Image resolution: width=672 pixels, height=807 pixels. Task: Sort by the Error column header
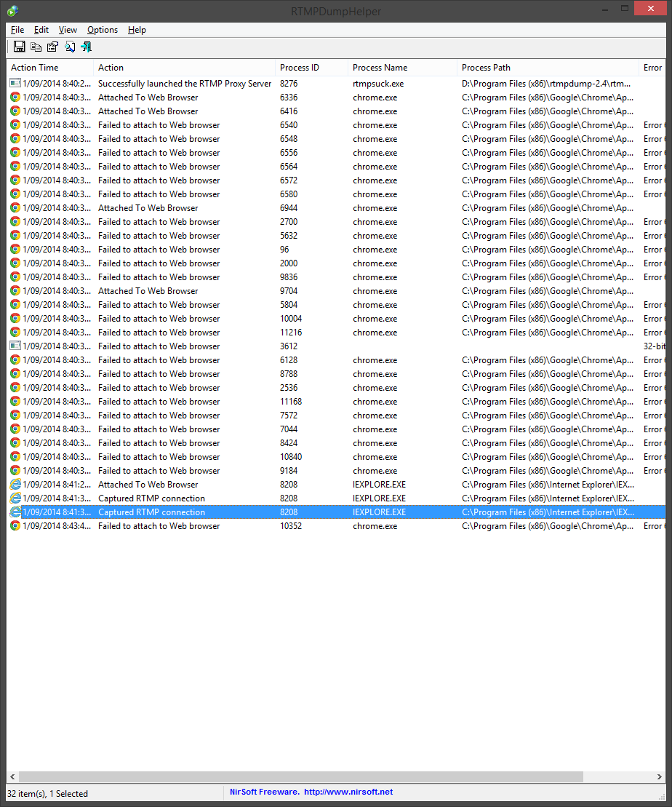point(652,68)
